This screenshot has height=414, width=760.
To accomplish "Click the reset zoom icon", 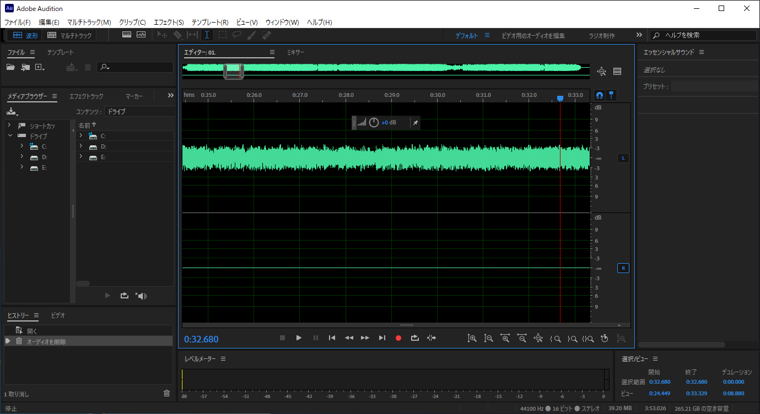I will pyautogui.click(x=604, y=338).
